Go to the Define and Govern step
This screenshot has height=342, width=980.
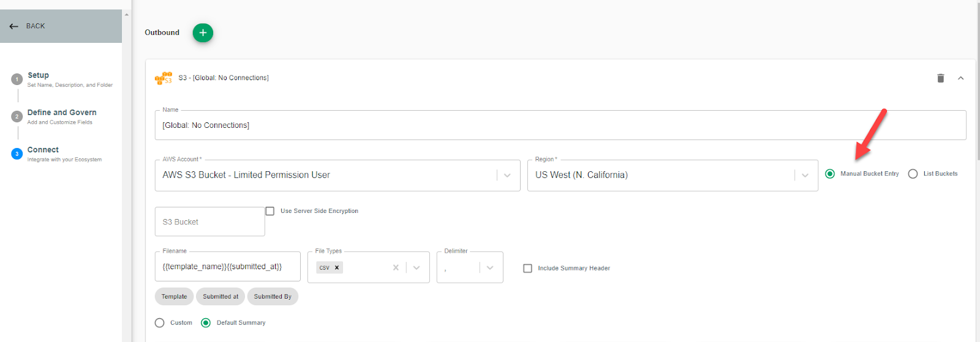click(62, 113)
